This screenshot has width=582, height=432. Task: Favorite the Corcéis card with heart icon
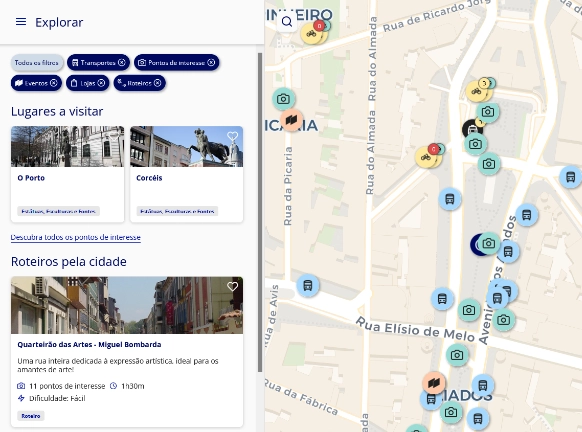pos(233,136)
